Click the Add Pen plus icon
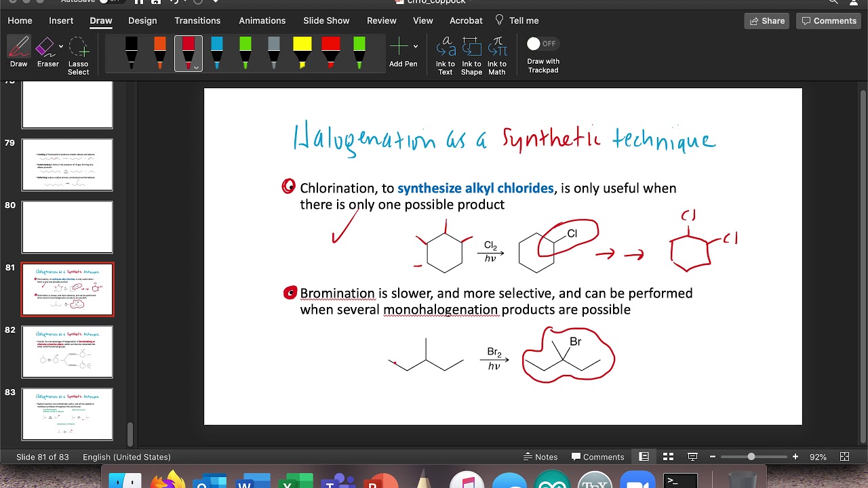Screen dimensions: 868x488 [x=399, y=47]
